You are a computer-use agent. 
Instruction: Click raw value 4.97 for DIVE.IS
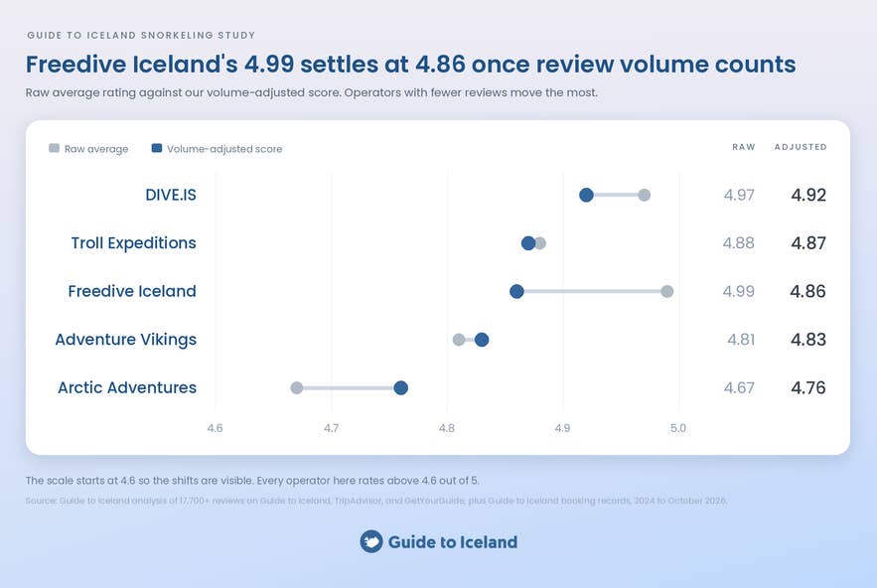[x=739, y=196]
